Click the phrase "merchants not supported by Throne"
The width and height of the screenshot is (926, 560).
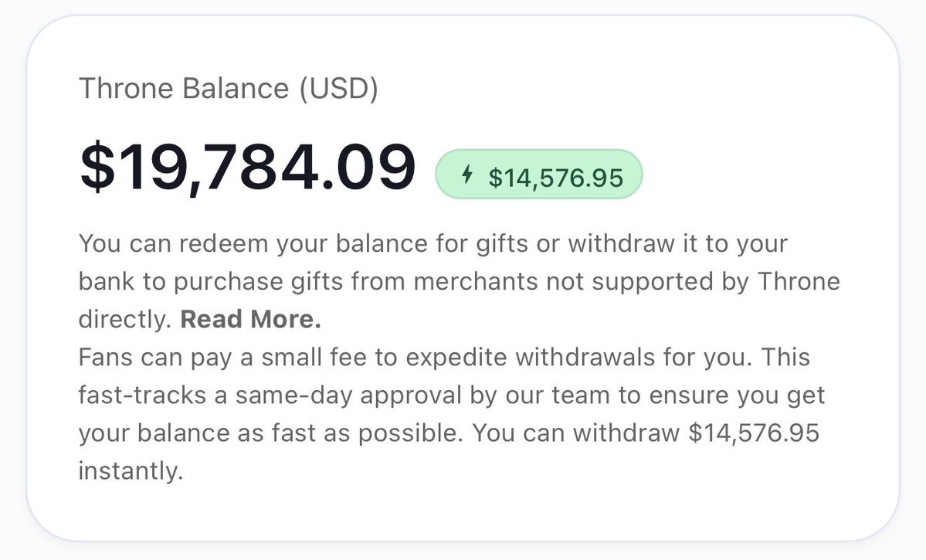tap(626, 281)
